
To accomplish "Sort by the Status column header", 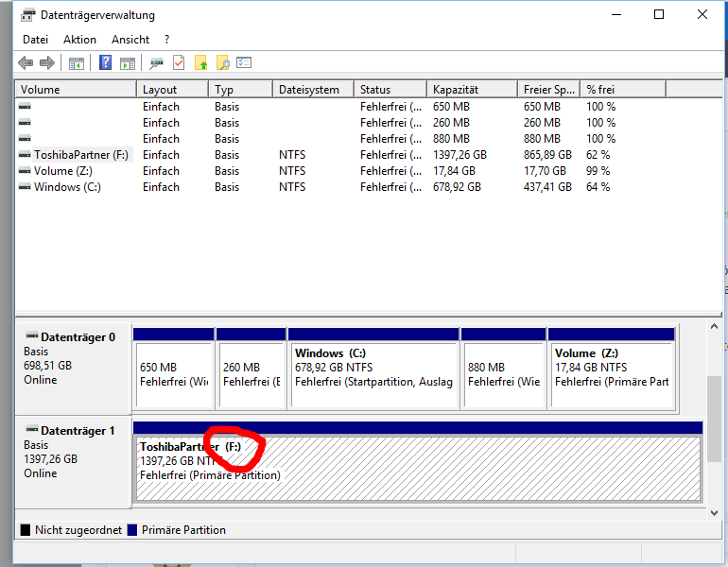I will click(390, 89).
